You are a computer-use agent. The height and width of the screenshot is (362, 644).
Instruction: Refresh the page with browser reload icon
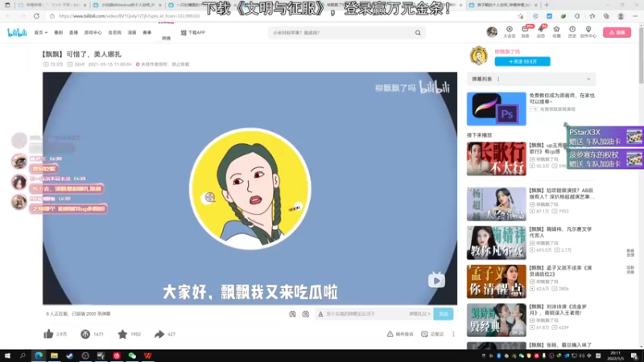tap(36, 16)
